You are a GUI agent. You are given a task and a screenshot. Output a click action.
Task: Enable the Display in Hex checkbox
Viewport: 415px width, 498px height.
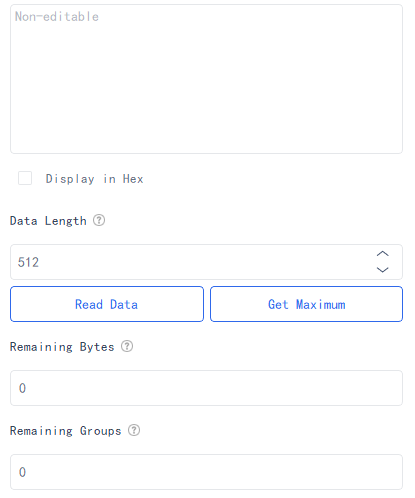point(25,178)
